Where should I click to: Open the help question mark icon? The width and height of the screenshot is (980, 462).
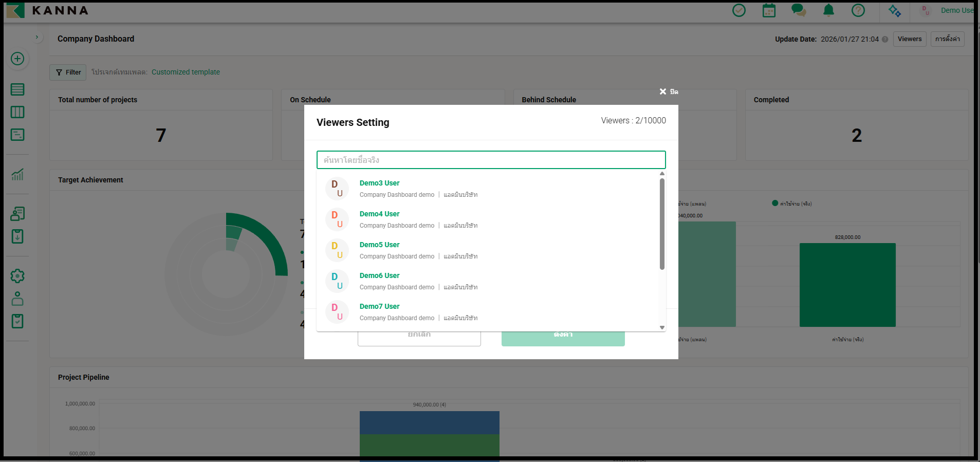point(858,10)
